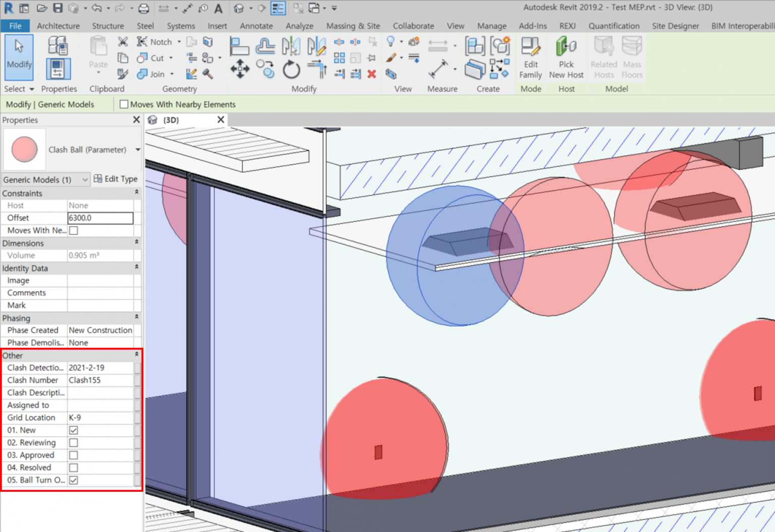Collapse the Constraints section

[x=136, y=192]
